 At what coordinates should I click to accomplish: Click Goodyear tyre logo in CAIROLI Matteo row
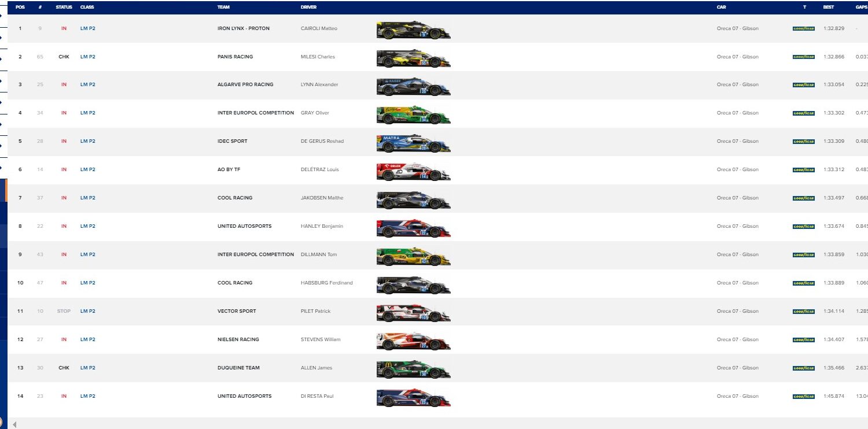[803, 28]
